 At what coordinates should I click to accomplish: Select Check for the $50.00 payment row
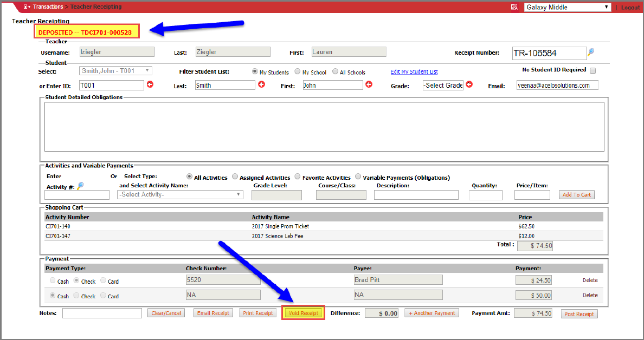(x=76, y=295)
